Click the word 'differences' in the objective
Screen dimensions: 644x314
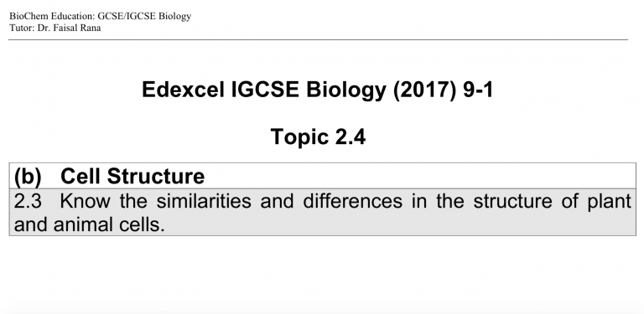[353, 201]
